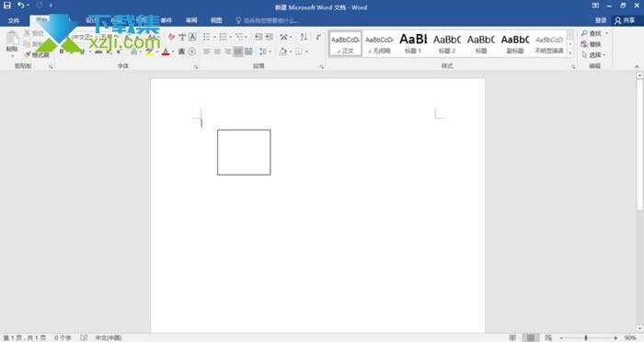
Task: Switch to Read Mode view
Action: tap(512, 337)
